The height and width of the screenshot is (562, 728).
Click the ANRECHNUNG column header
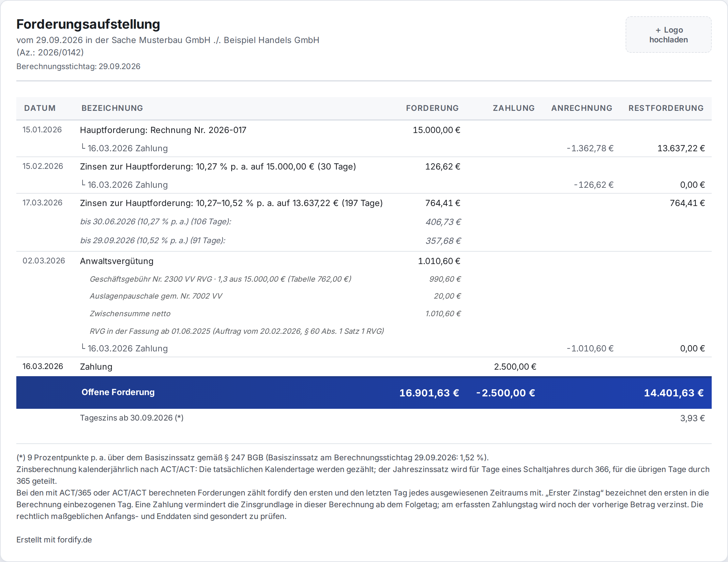point(581,108)
